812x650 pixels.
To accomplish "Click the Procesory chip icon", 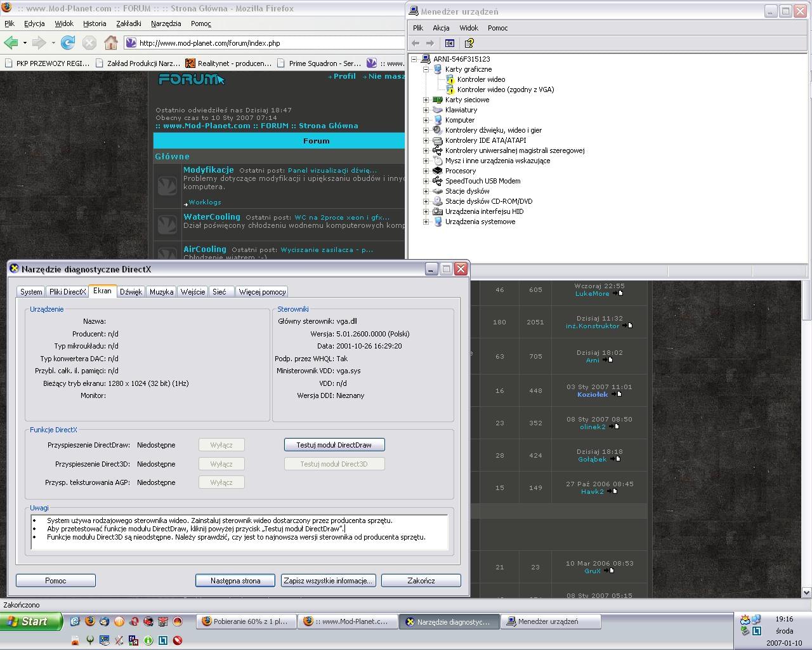I will coord(438,171).
